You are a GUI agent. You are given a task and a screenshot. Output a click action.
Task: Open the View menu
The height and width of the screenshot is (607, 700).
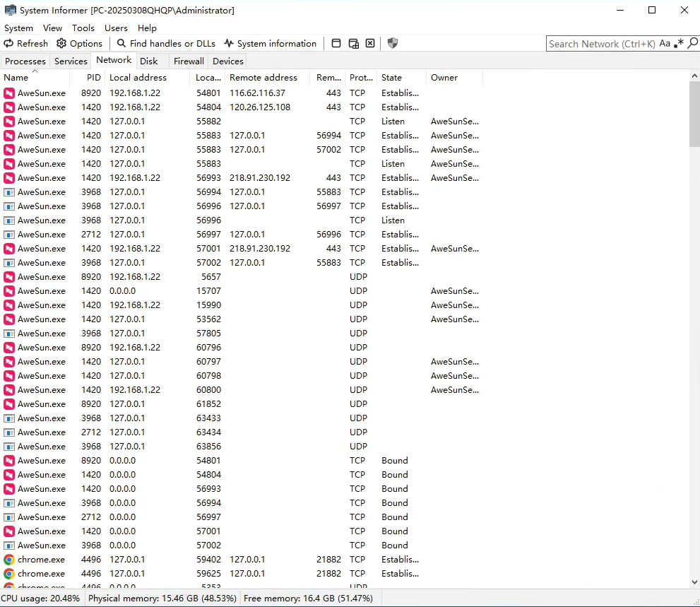point(53,28)
